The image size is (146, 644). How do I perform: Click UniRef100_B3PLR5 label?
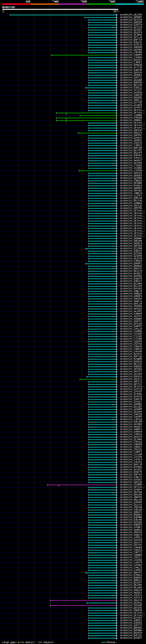tap(131, 422)
